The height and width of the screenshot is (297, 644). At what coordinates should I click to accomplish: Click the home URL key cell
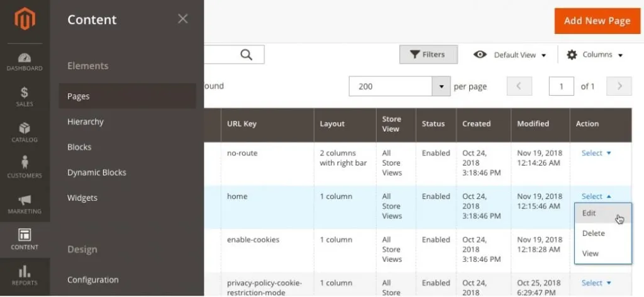click(267, 208)
